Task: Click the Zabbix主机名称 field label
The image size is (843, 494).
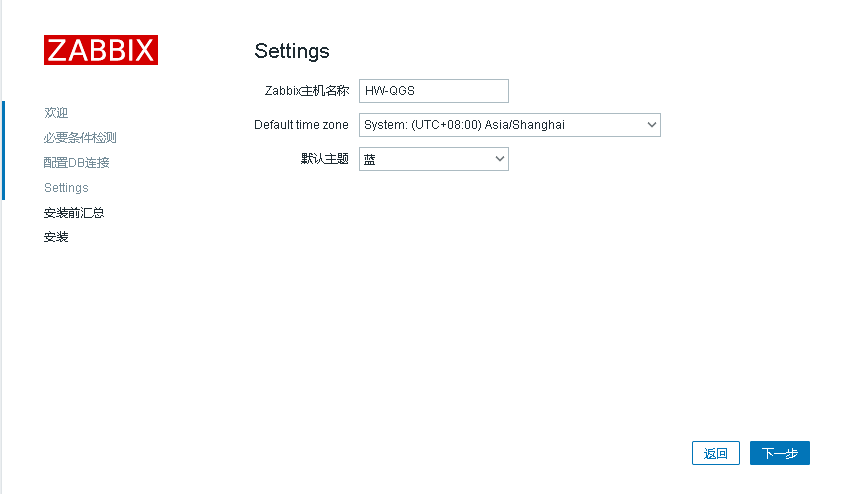Action: (307, 91)
